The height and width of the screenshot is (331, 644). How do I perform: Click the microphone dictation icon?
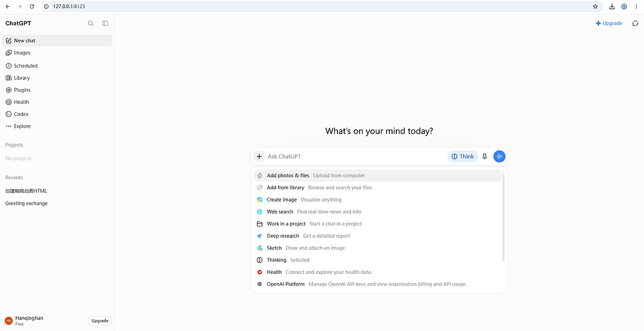click(485, 156)
